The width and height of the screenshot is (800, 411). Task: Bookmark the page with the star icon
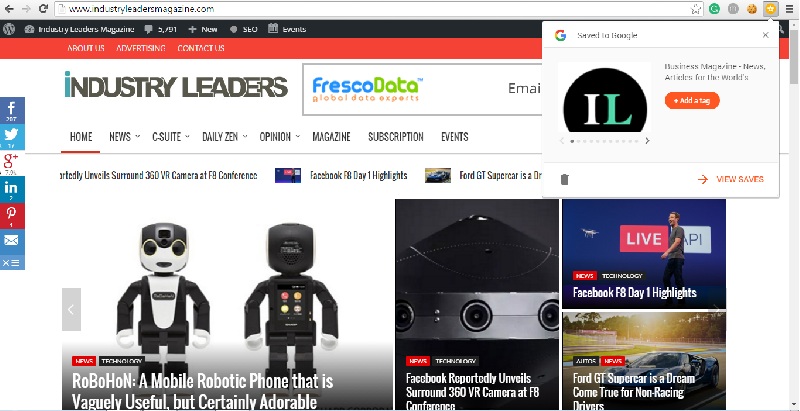pos(695,9)
